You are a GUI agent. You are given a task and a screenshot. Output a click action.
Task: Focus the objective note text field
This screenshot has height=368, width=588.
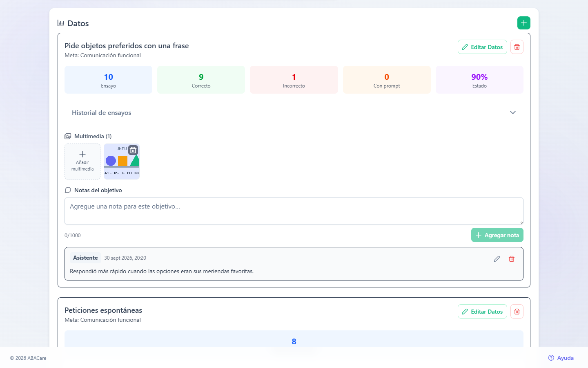coord(294,211)
